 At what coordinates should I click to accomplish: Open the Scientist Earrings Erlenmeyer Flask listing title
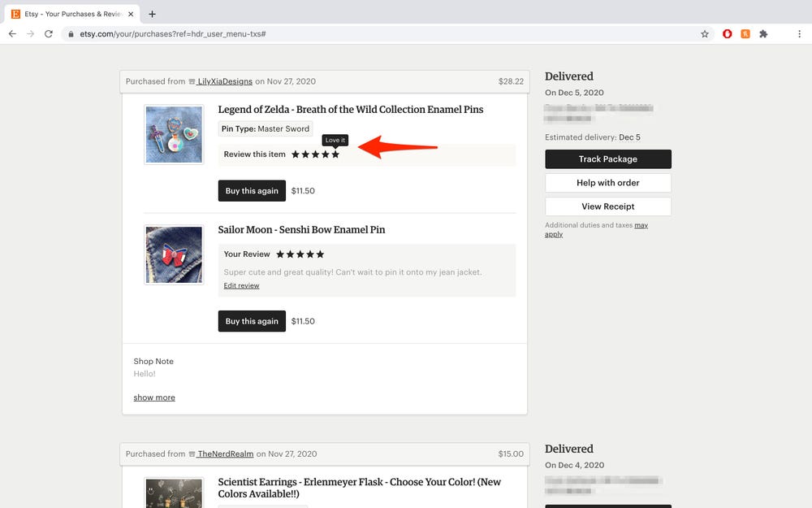point(360,488)
